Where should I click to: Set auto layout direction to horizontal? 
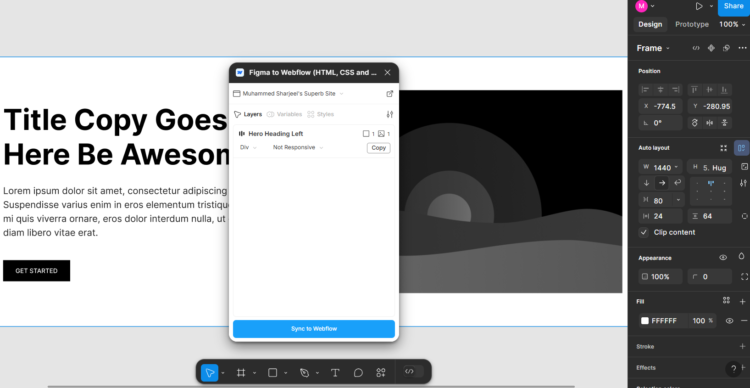click(x=662, y=183)
